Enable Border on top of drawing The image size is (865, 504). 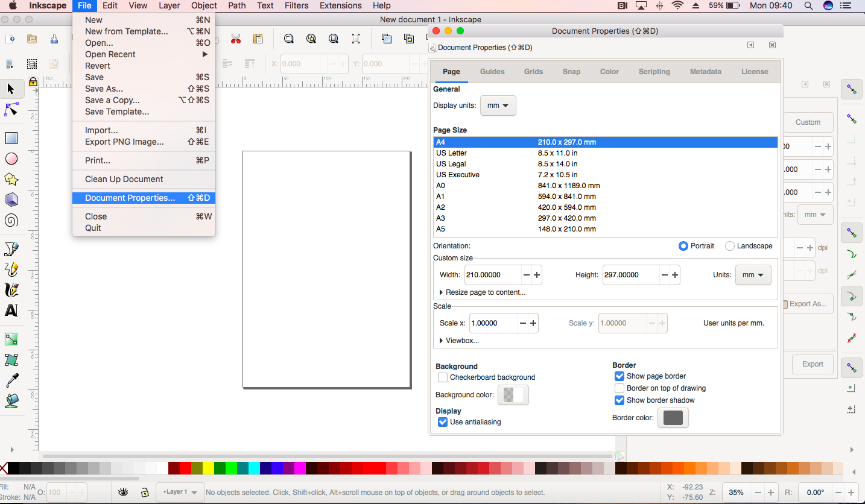[x=619, y=388]
